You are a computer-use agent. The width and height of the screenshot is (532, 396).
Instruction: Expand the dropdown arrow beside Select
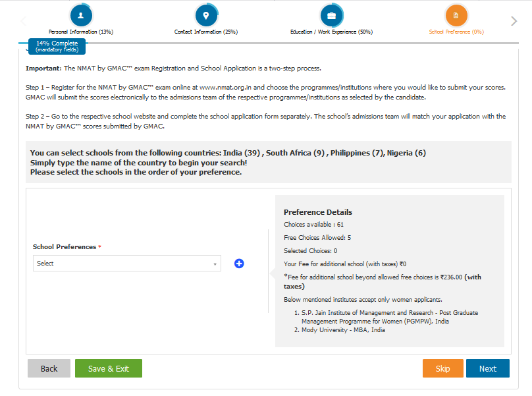215,263
